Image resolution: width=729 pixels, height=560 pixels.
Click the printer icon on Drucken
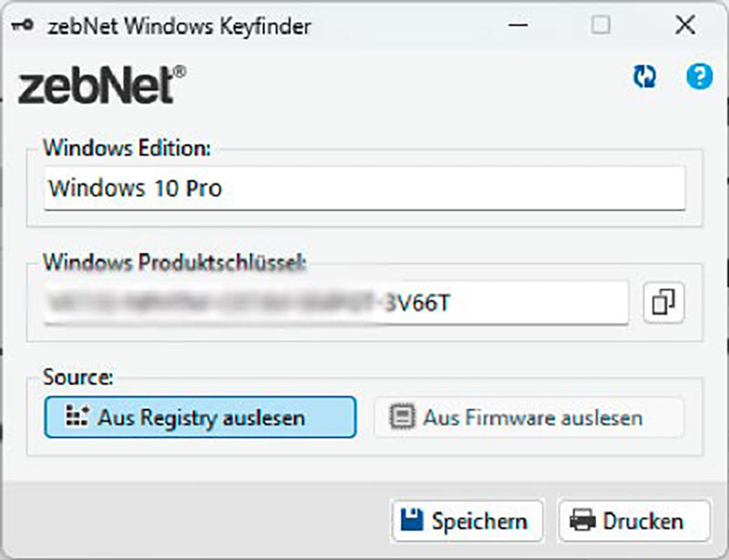pyautogui.click(x=582, y=521)
